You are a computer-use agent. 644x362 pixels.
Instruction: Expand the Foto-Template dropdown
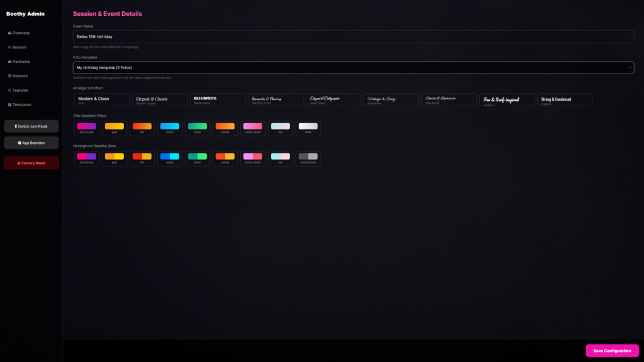click(352, 67)
